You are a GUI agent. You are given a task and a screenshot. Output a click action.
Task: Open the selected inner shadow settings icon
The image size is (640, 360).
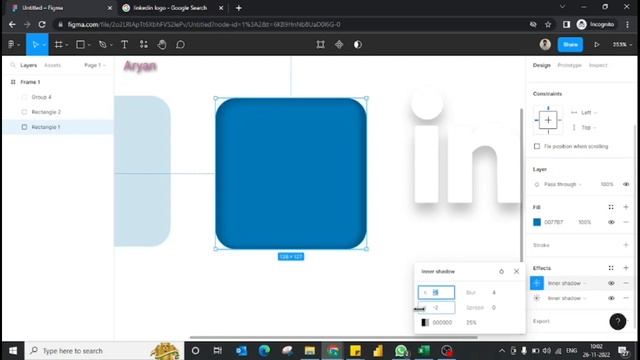coord(537,283)
